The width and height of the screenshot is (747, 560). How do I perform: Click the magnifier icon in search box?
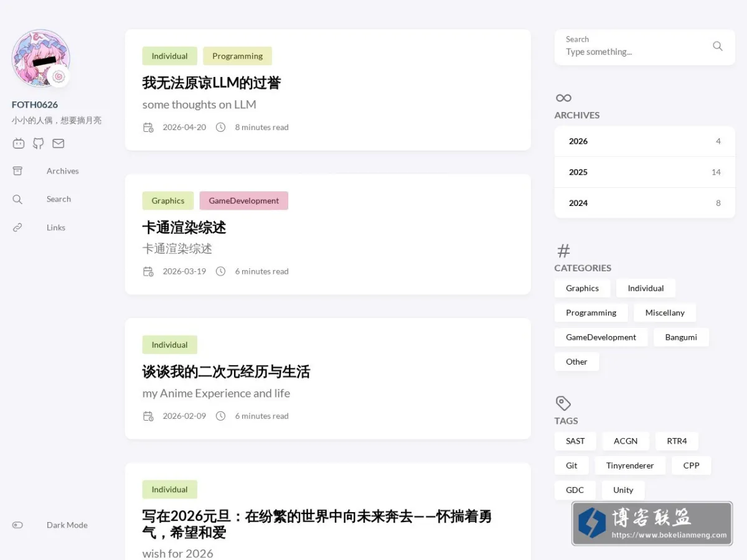pyautogui.click(x=718, y=46)
